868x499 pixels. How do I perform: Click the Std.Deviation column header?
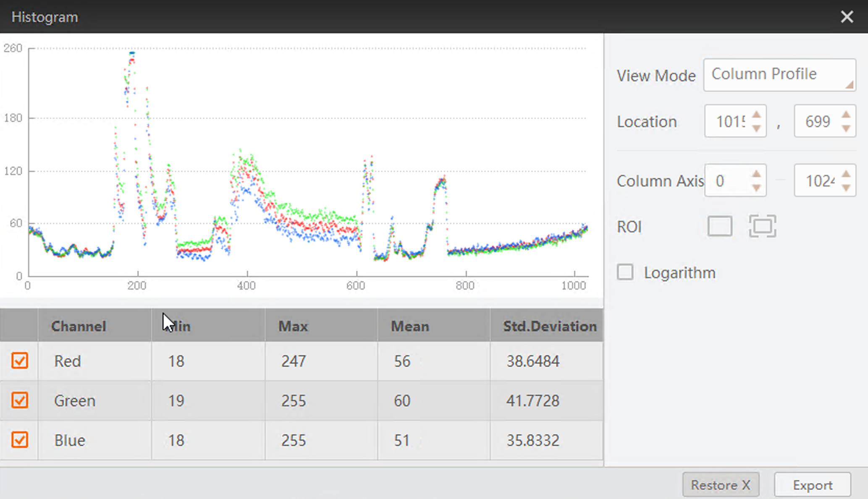tap(549, 326)
